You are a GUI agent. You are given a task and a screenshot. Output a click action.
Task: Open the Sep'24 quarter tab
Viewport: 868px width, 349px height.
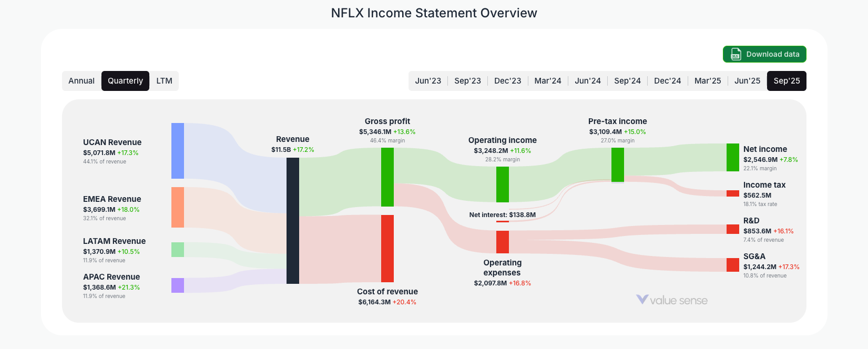click(627, 80)
